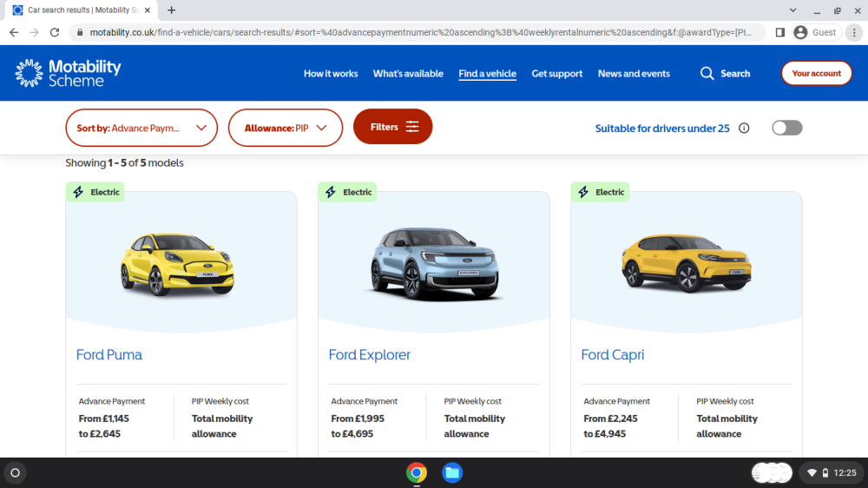Click the info icon beside drivers under 25
This screenshot has height=488, width=868.
744,128
